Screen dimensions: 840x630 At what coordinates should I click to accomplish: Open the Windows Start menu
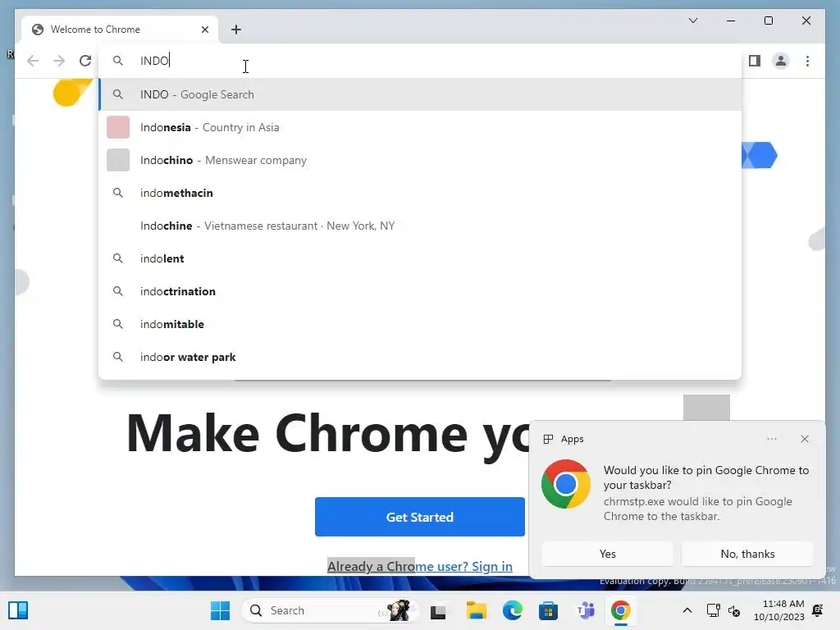tap(220, 610)
